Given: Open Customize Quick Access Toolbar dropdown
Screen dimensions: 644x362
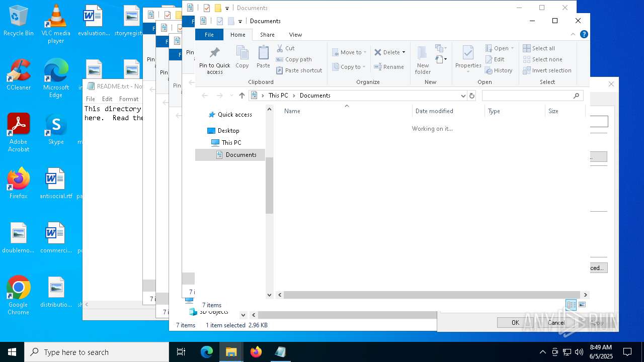Looking at the screenshot, I should [240, 21].
